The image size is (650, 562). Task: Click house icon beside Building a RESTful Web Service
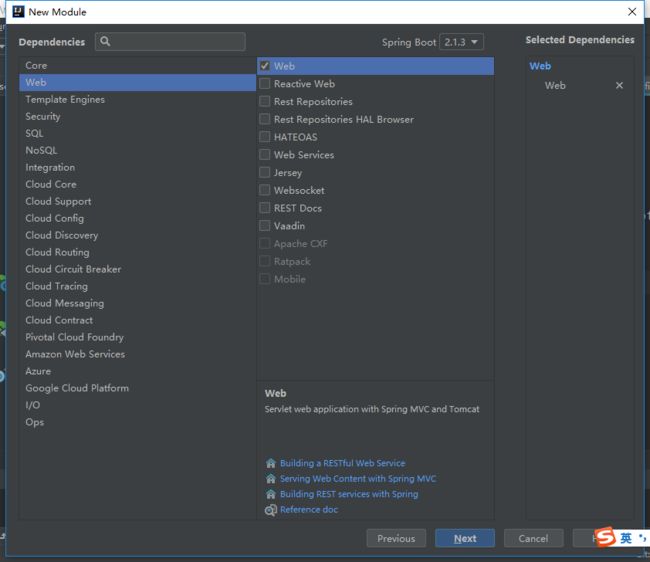coord(271,463)
